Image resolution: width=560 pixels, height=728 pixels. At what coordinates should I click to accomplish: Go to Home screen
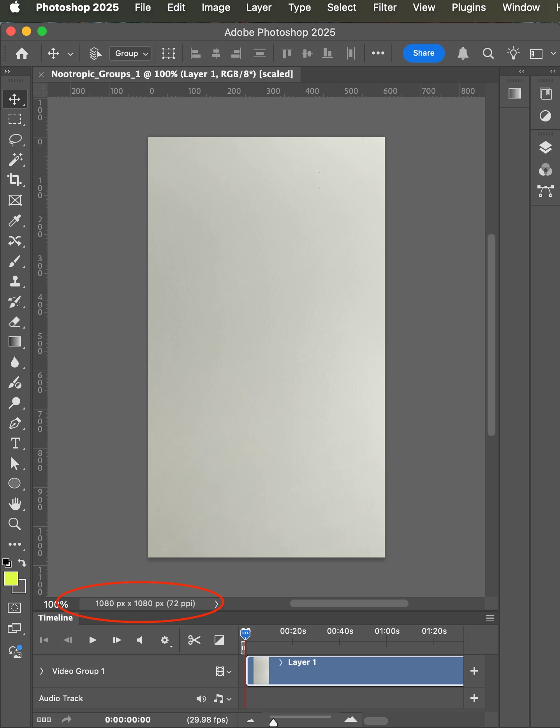[x=22, y=53]
